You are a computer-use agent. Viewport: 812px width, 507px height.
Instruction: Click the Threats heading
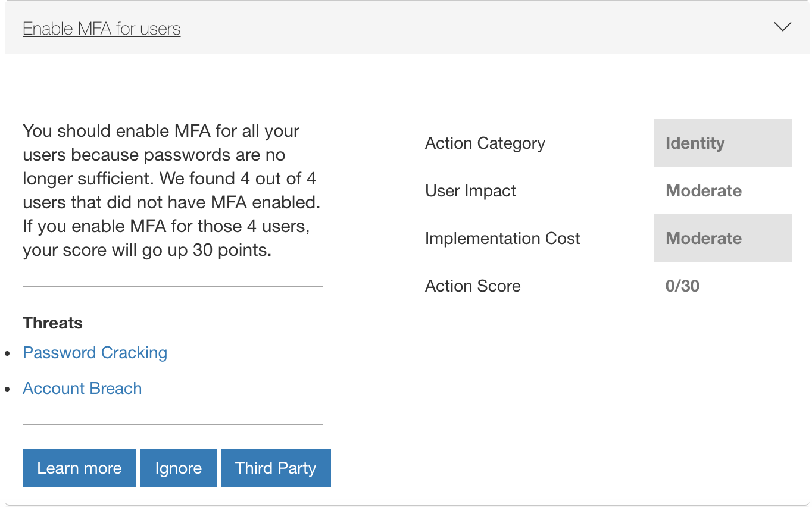[52, 323]
